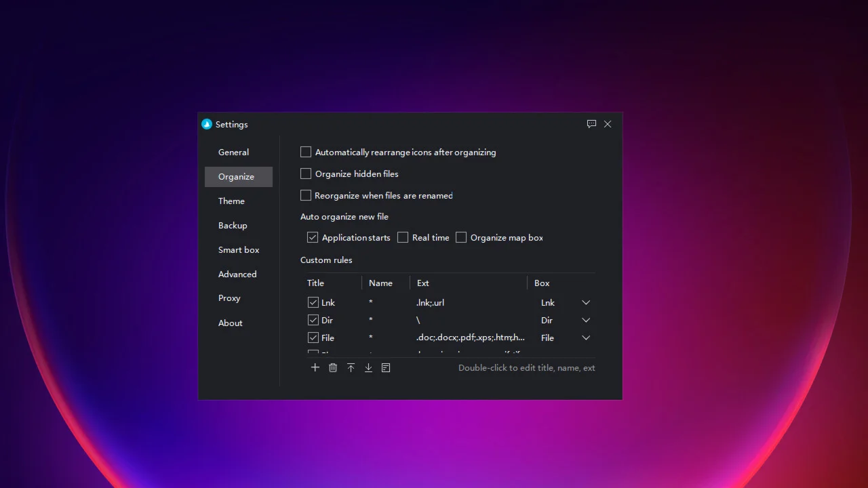Close the Settings window
This screenshot has width=868, height=488.
pyautogui.click(x=608, y=124)
